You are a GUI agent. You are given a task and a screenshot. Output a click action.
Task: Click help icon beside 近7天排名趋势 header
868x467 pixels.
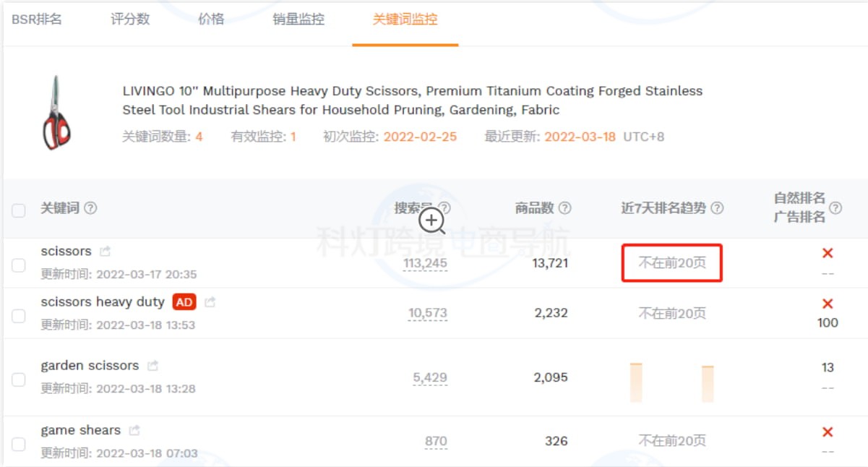pos(717,208)
